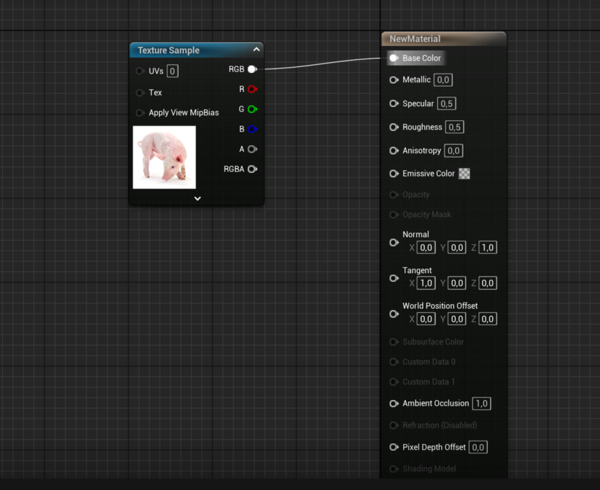This screenshot has width=600, height=490.
Task: Click the Emissive Color input pin
Action: click(x=394, y=174)
